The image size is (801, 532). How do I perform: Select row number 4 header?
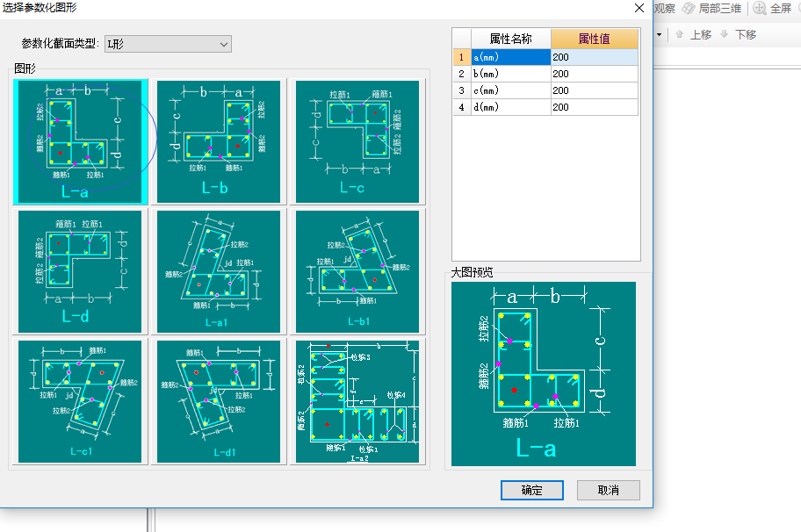tap(462, 107)
